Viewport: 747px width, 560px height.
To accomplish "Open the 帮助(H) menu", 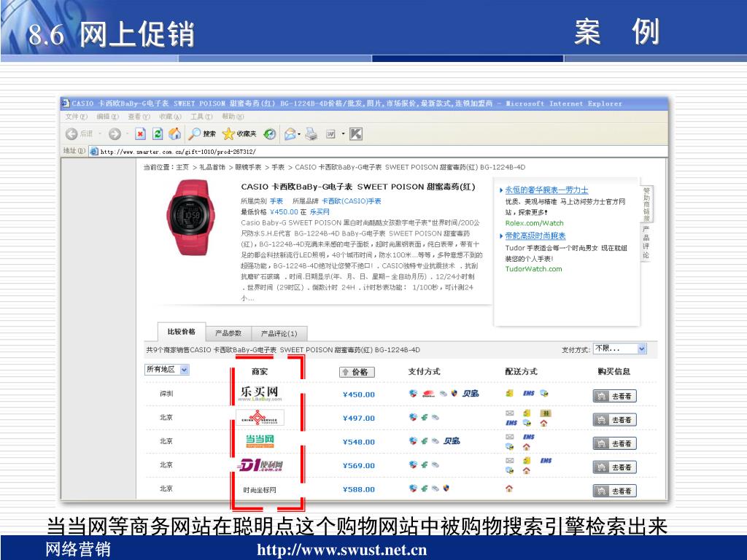I will tap(233, 117).
